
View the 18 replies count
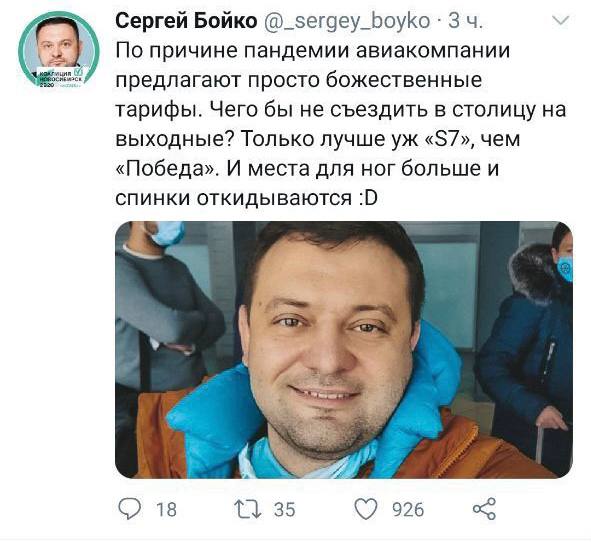166,510
